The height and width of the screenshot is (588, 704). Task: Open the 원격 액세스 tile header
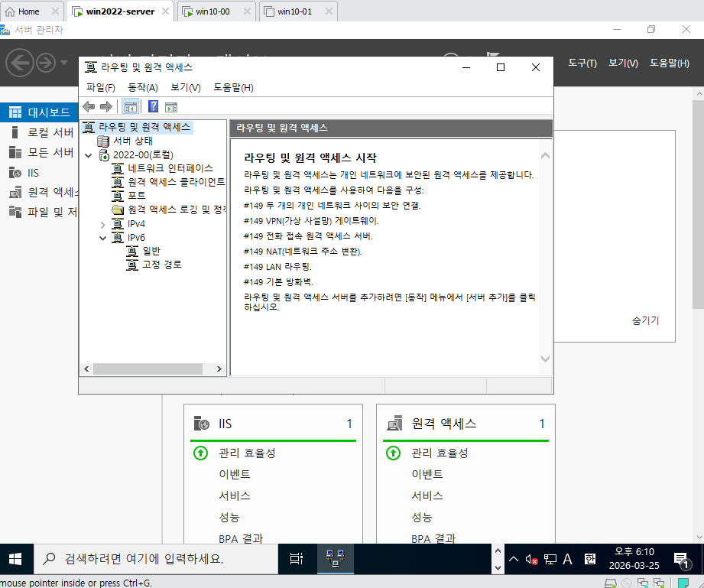pyautogui.click(x=466, y=424)
